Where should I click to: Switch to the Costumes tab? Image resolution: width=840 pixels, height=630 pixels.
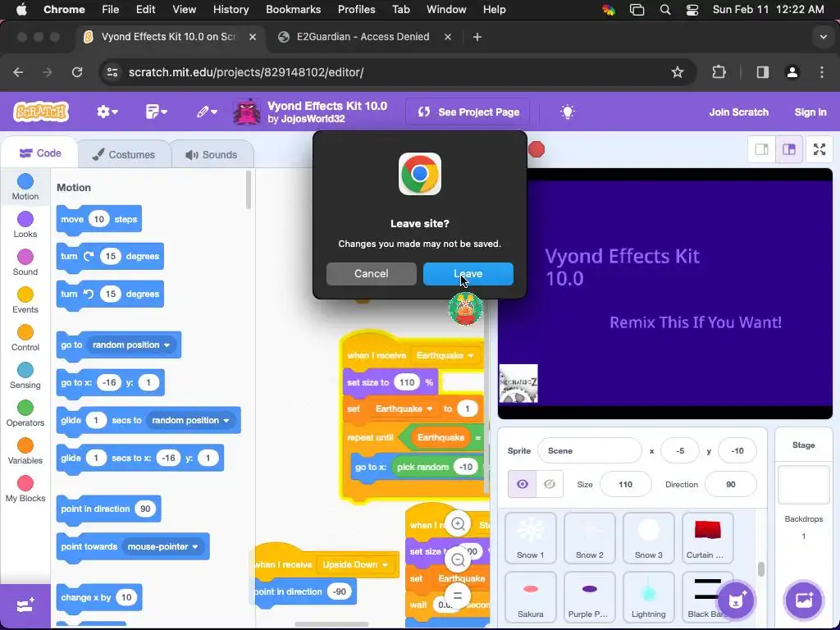point(124,155)
